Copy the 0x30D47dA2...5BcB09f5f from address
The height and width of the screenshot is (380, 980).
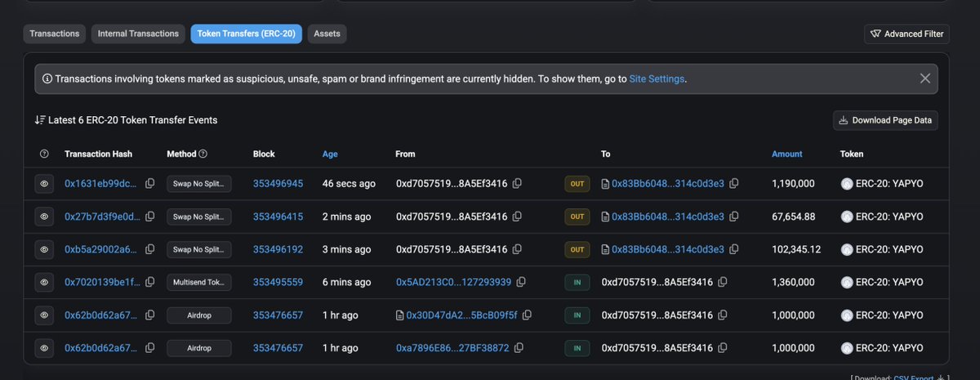(x=527, y=315)
